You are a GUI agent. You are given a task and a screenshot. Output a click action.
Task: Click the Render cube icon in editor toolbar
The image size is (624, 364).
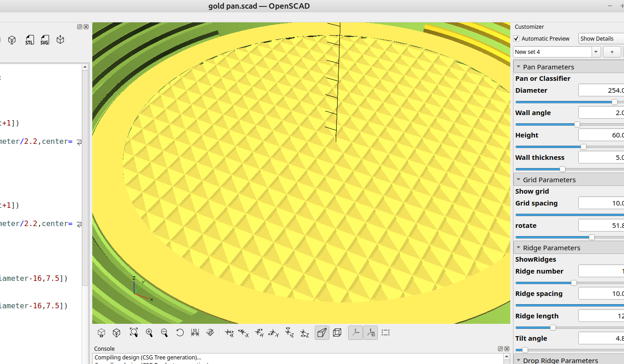[x=12, y=40]
